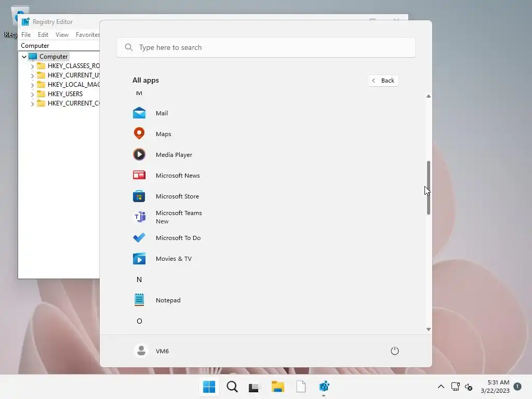
Task: Open Microsoft Teams icon
Action: [140, 217]
